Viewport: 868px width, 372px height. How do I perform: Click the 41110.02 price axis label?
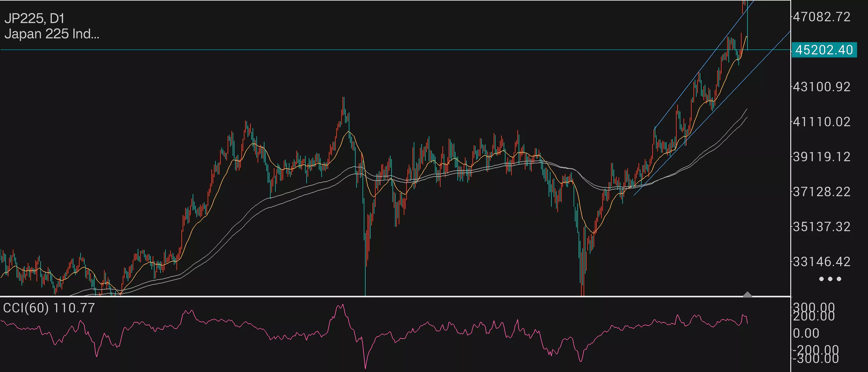(x=821, y=122)
